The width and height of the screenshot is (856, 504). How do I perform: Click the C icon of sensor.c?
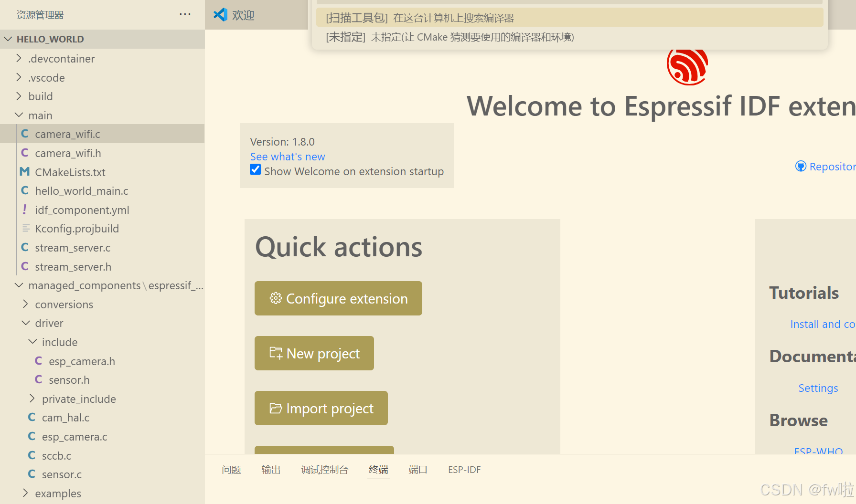click(32, 474)
